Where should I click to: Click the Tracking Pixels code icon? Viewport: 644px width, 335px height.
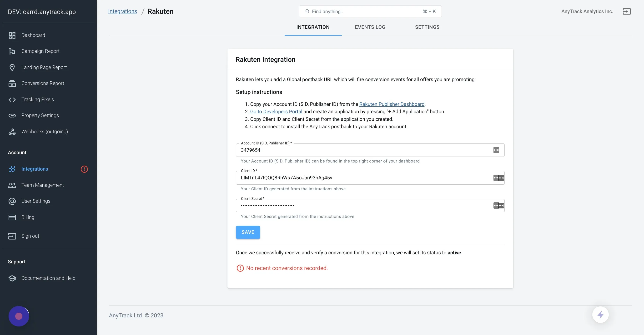click(x=12, y=99)
